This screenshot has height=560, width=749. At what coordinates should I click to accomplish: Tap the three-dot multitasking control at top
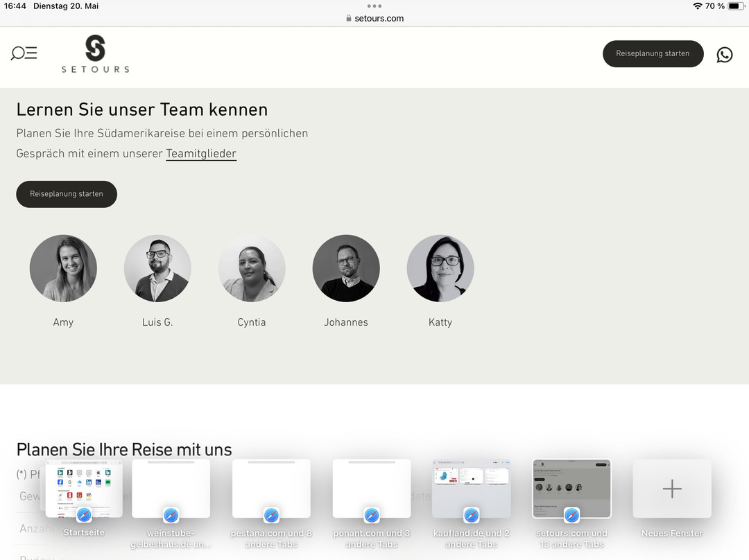374,6
